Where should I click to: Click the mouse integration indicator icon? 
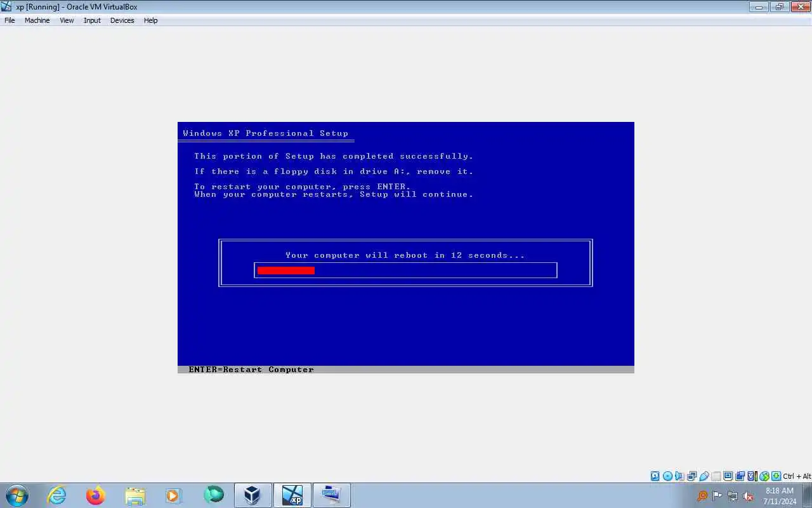(764, 476)
